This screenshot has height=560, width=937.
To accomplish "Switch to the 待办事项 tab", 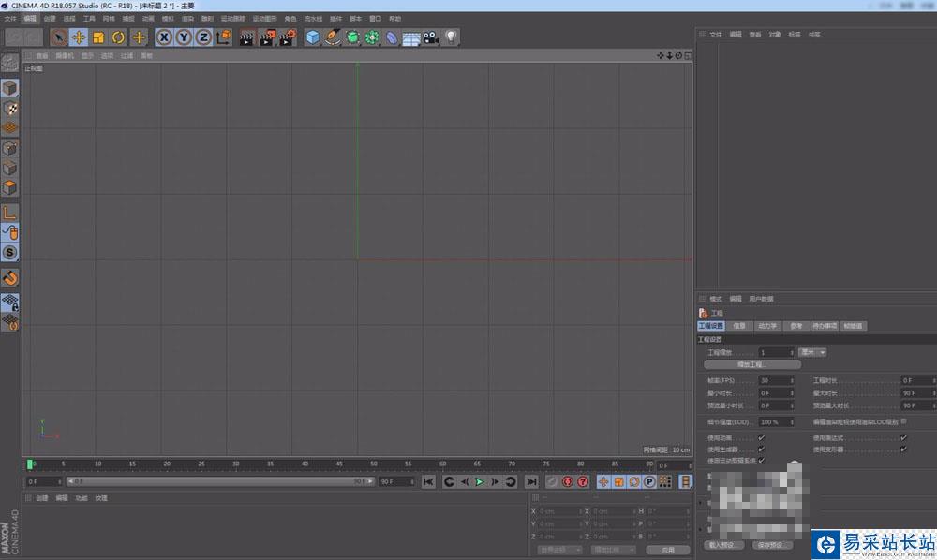I will tap(825, 326).
